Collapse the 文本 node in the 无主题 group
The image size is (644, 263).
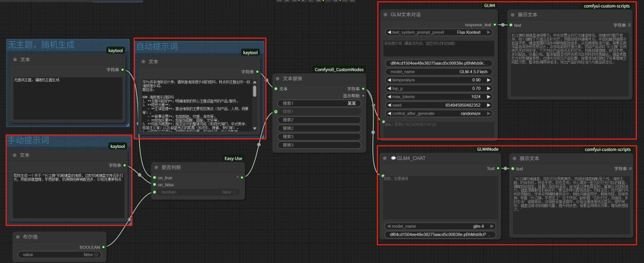point(15,60)
